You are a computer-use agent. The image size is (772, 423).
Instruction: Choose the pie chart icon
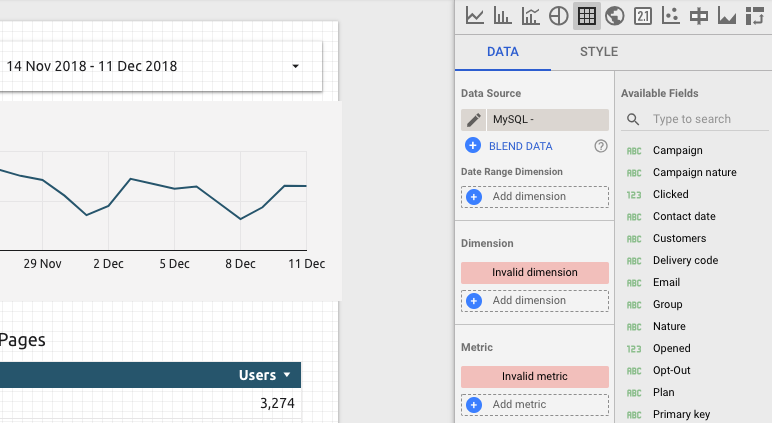[x=559, y=15]
